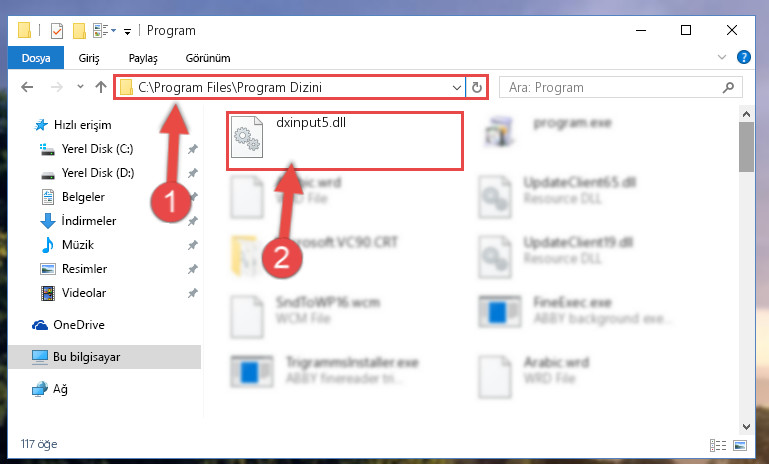This screenshot has width=769, height=464.
Task: Open the recent locations dropdown arrow
Action: click(80, 87)
